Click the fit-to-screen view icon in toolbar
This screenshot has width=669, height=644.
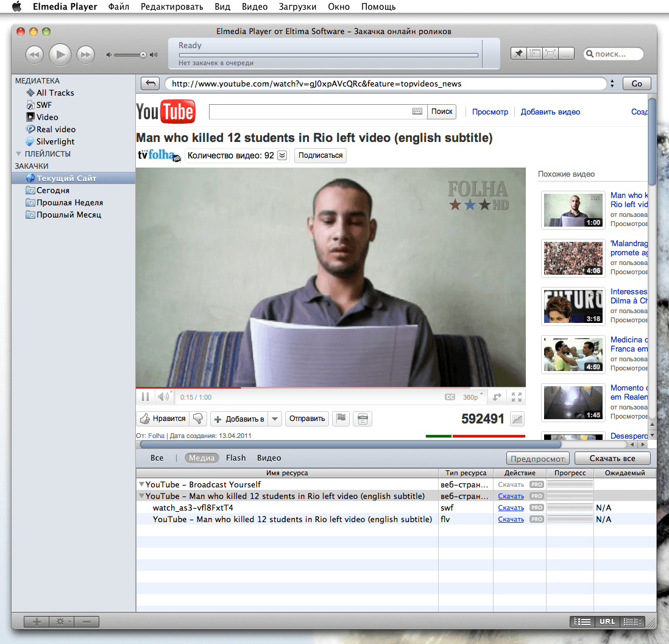click(x=551, y=54)
